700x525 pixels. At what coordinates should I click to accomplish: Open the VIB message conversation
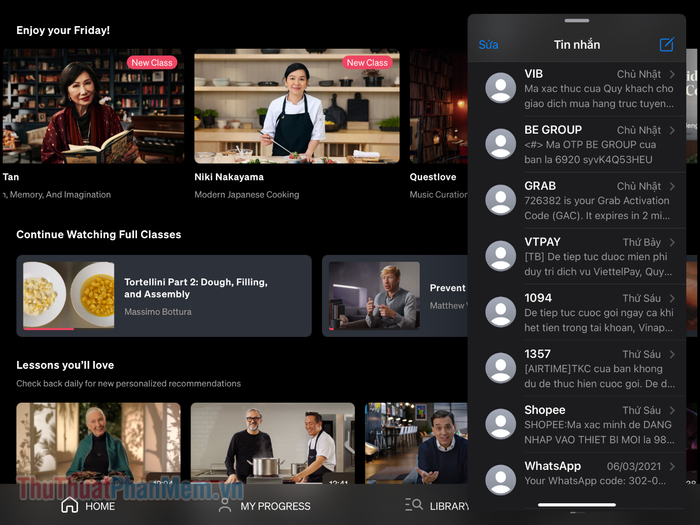pyautogui.click(x=577, y=88)
